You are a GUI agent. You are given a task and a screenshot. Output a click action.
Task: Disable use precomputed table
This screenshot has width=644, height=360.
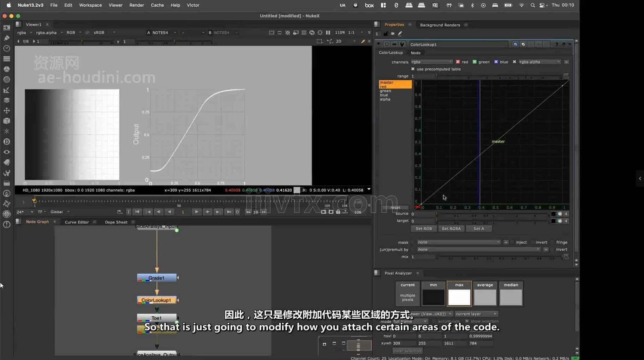(413, 69)
